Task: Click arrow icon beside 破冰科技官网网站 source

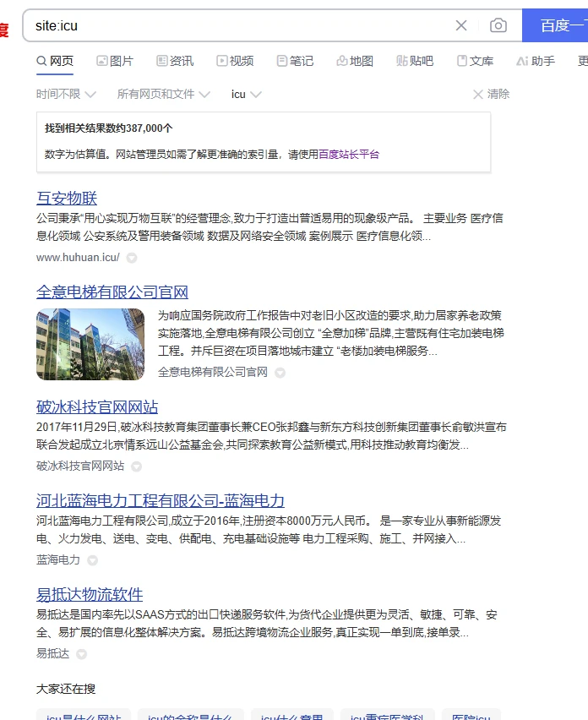Action: (136, 466)
